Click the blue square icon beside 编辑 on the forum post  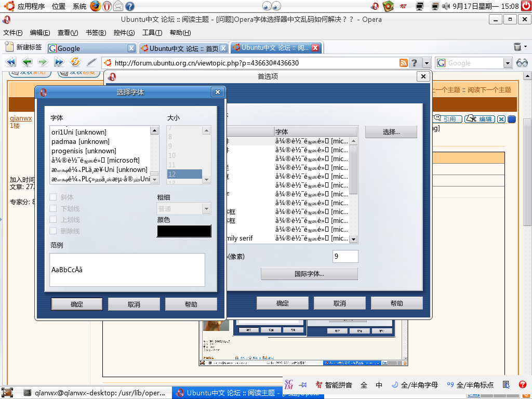512,119
